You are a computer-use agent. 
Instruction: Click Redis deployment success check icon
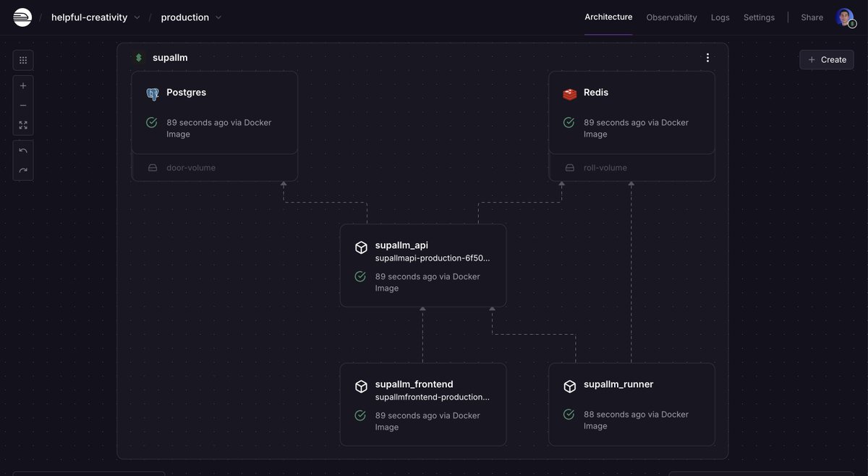(x=569, y=123)
